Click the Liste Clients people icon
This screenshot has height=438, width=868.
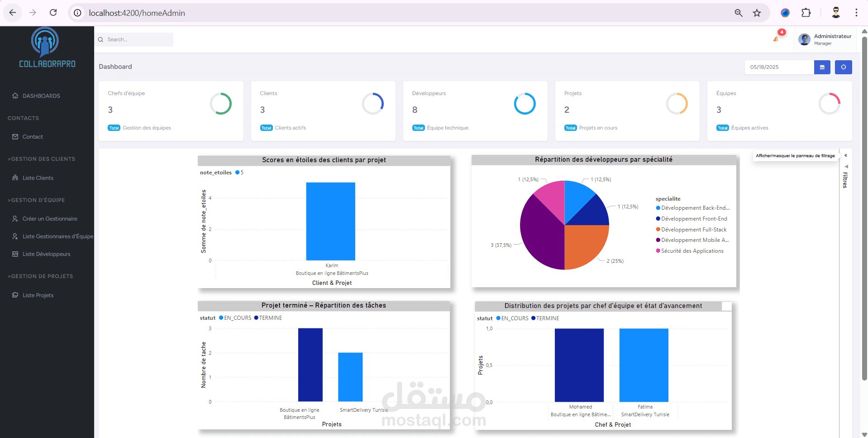15,178
